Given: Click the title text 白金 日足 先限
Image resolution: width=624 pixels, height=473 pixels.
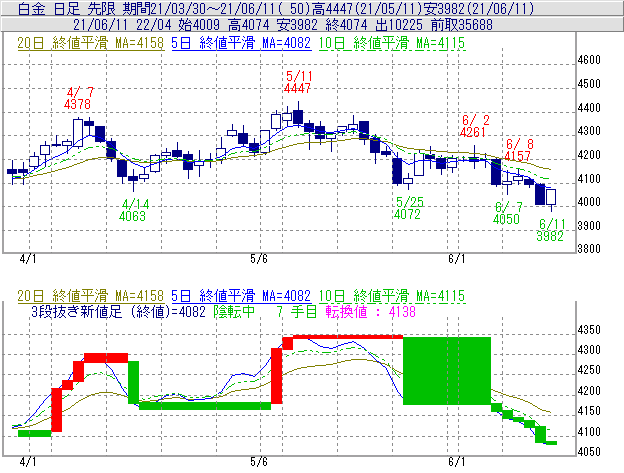Looking at the screenshot, I should [66, 8].
